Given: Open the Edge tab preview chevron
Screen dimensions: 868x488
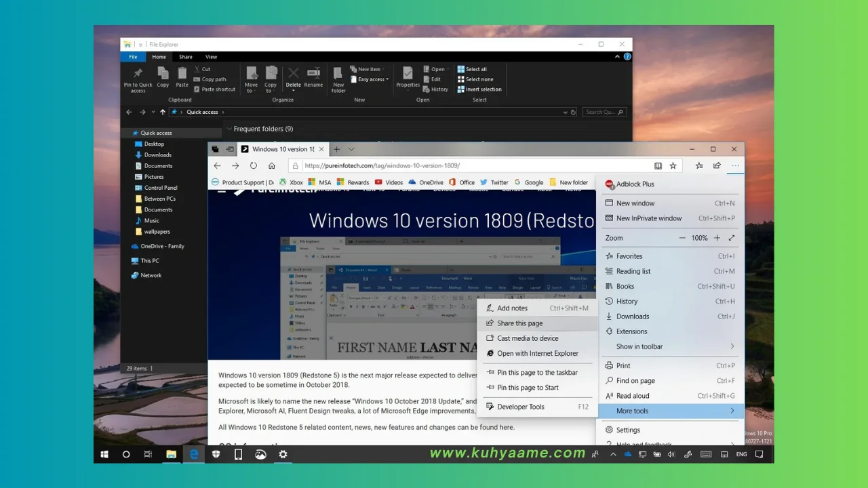Looking at the screenshot, I should pos(351,149).
